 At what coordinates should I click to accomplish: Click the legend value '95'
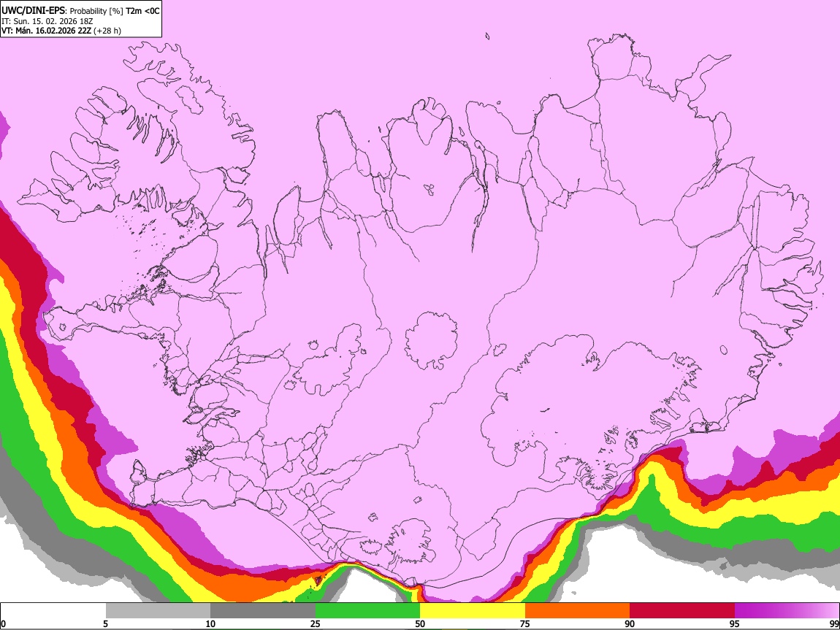tap(735, 623)
